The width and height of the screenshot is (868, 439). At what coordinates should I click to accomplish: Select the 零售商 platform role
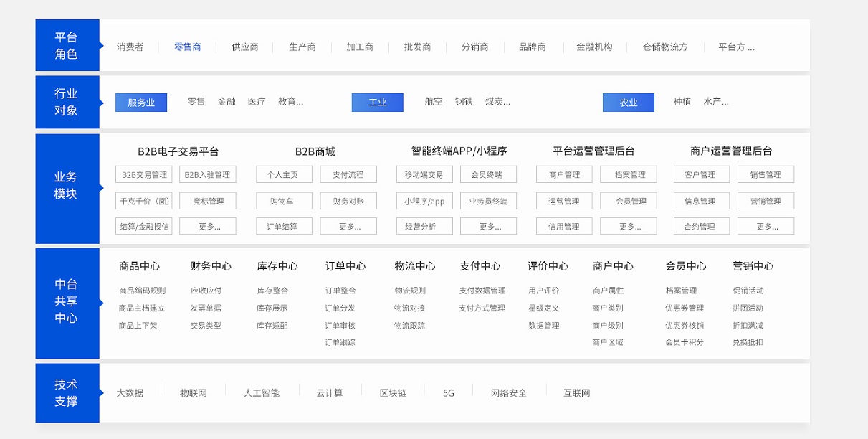(x=187, y=47)
